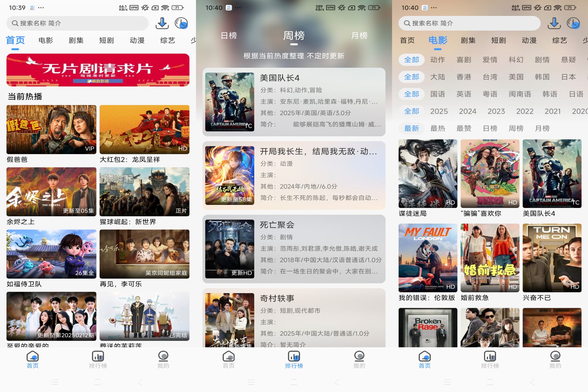
Task: Open 剧集 tab on left screen
Action: click(x=76, y=40)
